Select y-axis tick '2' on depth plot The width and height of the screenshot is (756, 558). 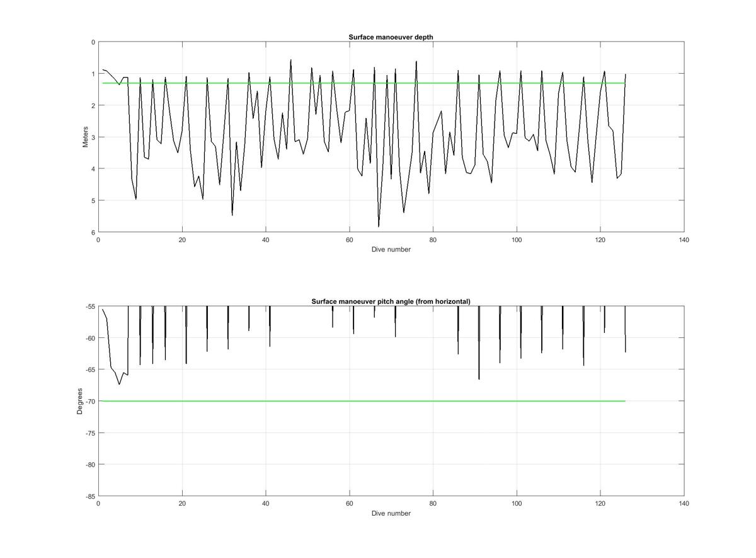coord(93,105)
